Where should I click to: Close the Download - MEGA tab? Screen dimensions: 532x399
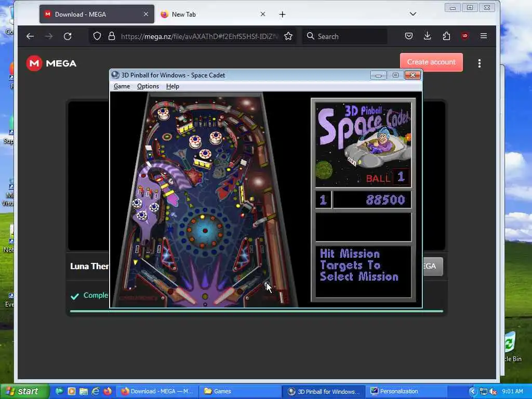(146, 14)
